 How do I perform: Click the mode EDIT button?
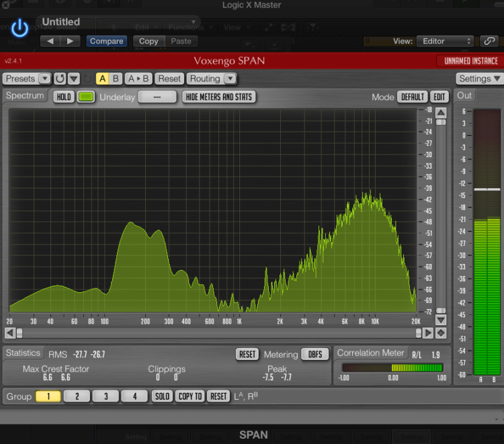click(439, 97)
